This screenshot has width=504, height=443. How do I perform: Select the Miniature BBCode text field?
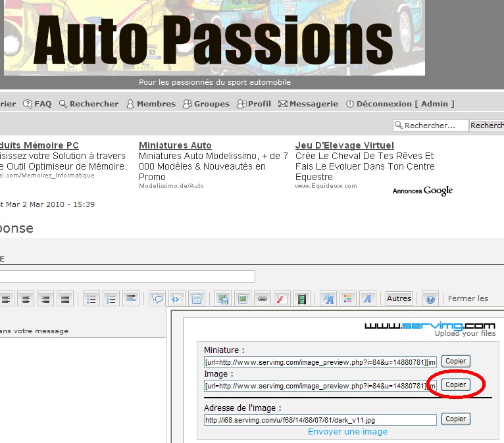coord(320,362)
